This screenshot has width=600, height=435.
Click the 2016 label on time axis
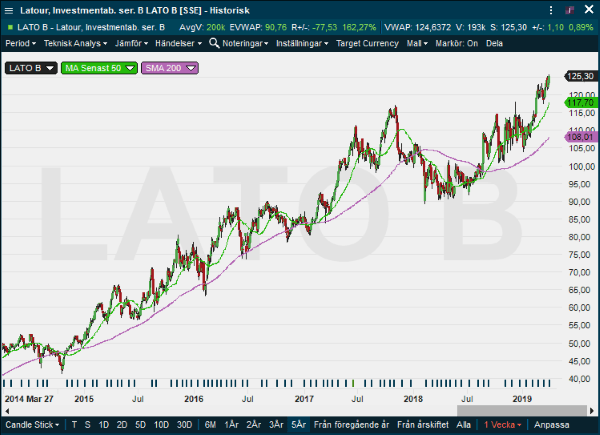pos(194,399)
